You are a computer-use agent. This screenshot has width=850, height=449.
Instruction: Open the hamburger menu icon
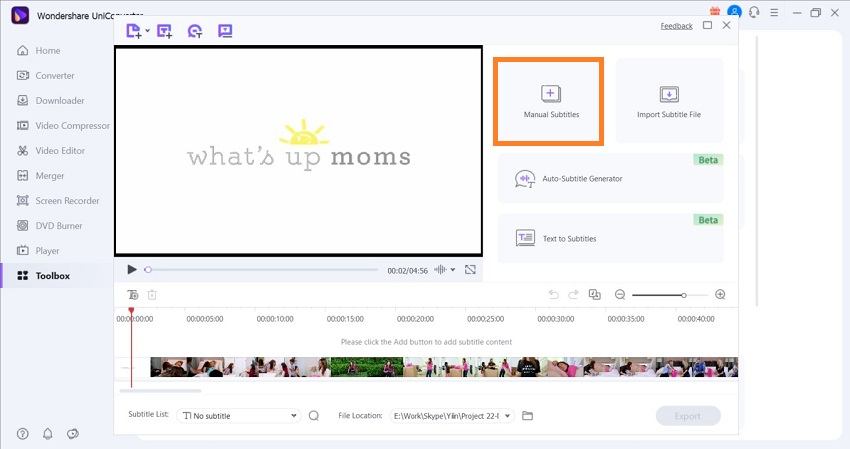click(x=774, y=12)
